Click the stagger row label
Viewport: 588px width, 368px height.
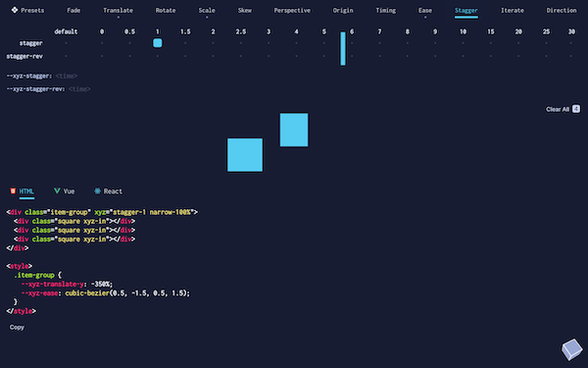point(30,43)
